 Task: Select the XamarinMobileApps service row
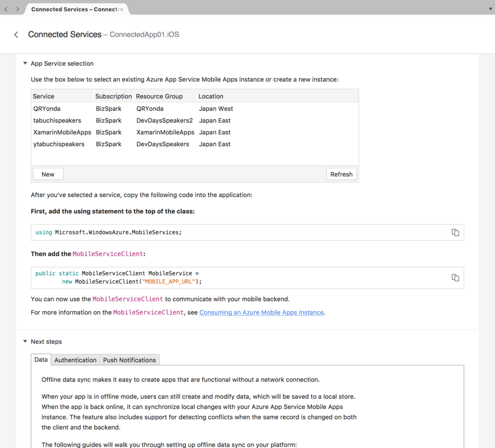click(x=195, y=132)
